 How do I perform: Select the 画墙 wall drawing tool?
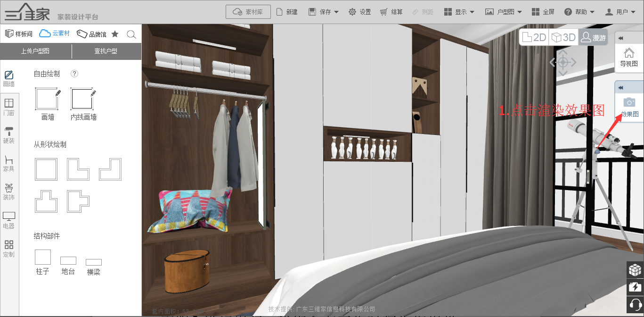tap(48, 100)
